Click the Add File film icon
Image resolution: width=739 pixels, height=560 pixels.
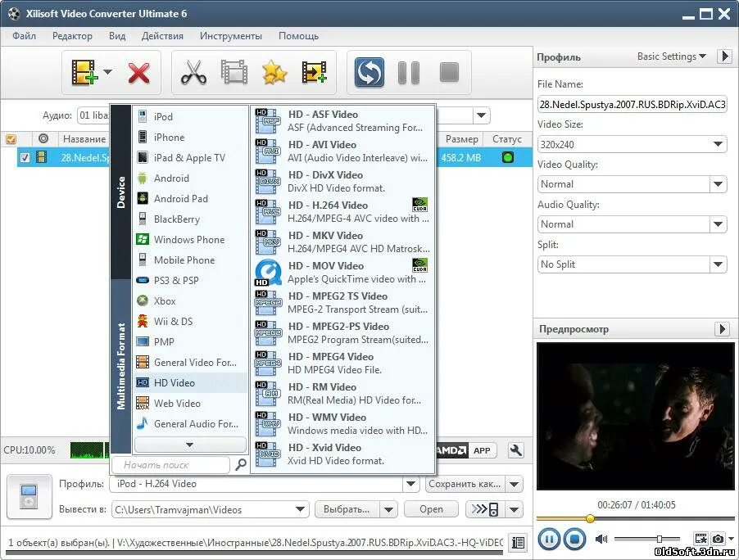[x=84, y=72]
